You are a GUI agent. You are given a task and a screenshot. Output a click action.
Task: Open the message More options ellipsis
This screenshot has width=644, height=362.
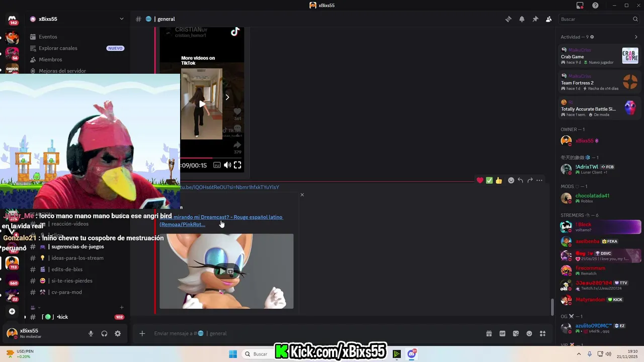pyautogui.click(x=539, y=180)
